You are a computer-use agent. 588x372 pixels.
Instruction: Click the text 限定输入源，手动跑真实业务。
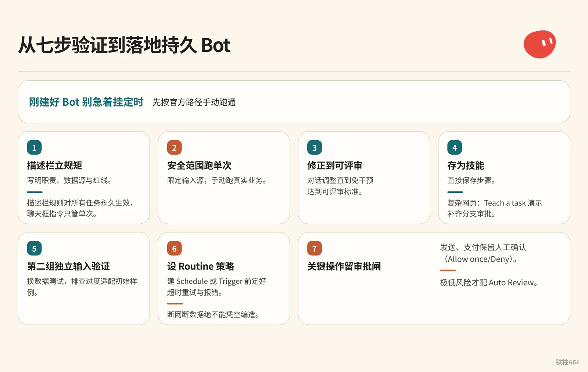(x=217, y=180)
